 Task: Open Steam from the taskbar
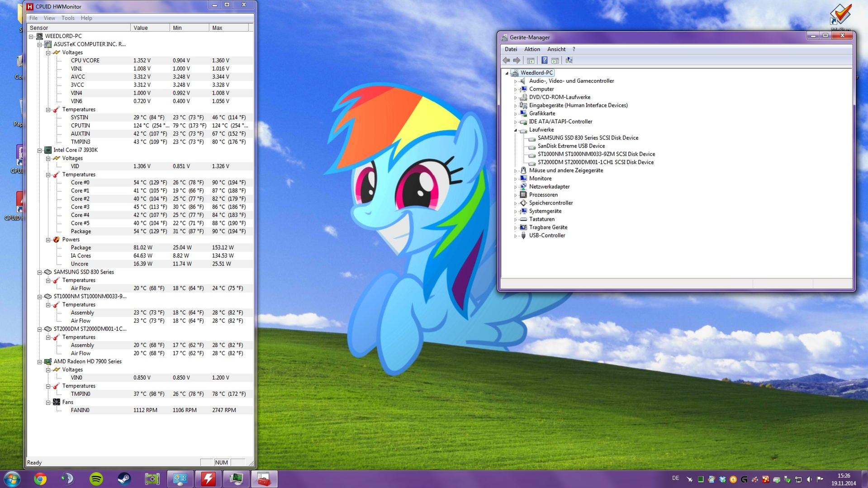[124, 479]
